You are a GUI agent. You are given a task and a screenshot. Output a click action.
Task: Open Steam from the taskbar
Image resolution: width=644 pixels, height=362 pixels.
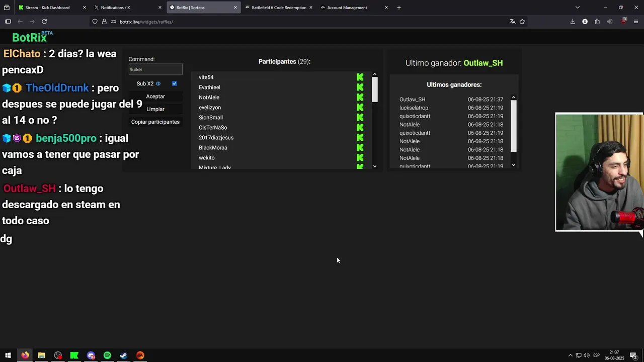tap(123, 355)
